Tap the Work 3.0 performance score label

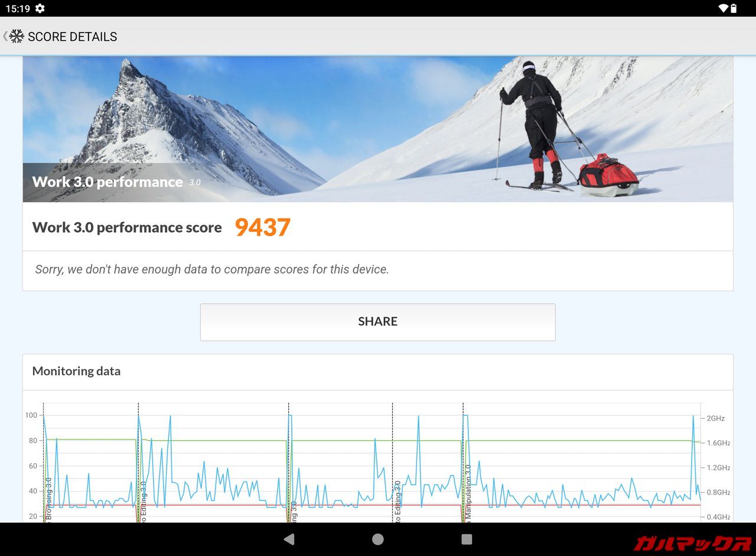pyautogui.click(x=127, y=227)
